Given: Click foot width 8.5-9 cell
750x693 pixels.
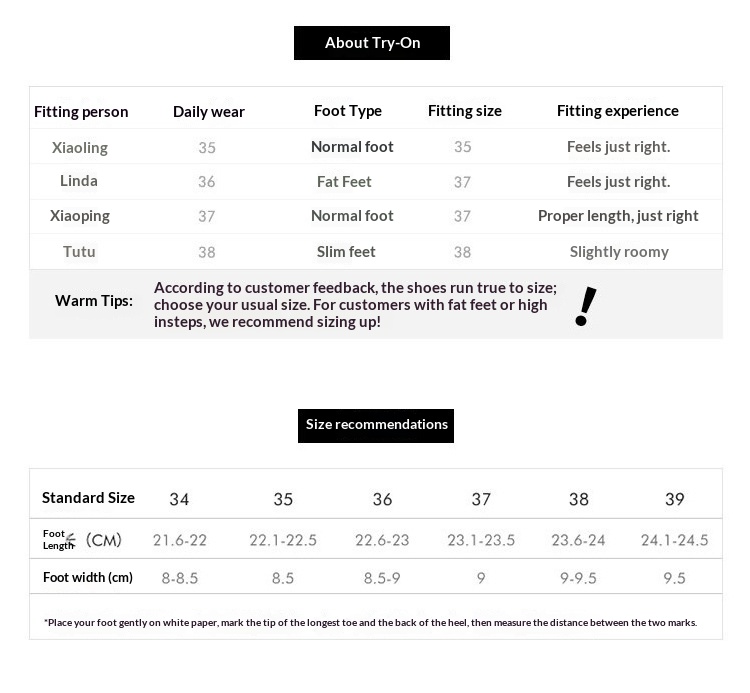Looking at the screenshot, I should [382, 578].
